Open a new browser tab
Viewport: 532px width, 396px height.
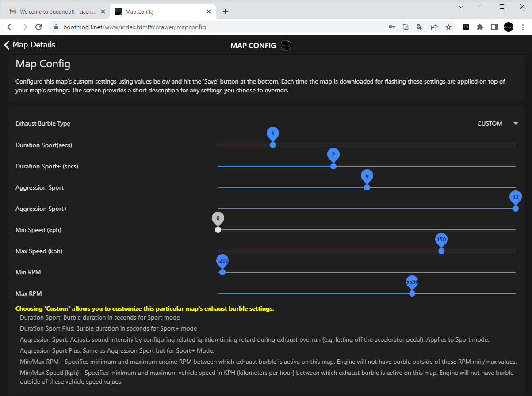tap(226, 11)
